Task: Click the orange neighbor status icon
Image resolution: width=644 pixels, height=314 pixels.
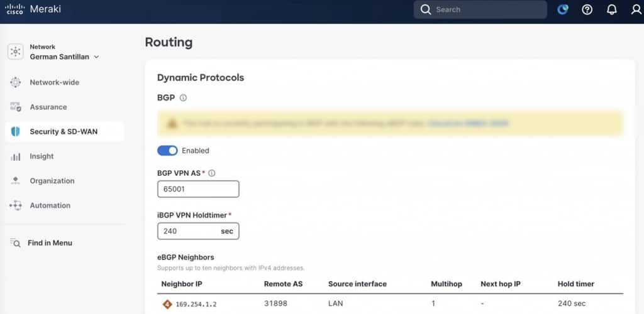Action: click(167, 305)
